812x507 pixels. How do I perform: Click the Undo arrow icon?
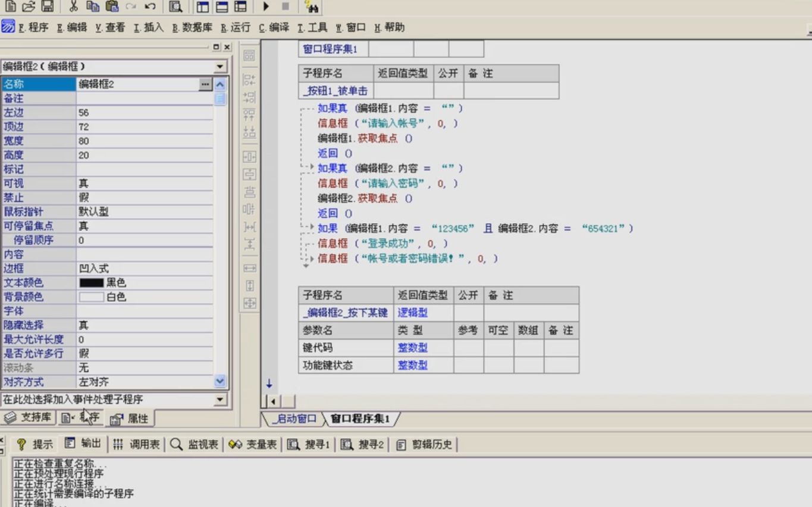pos(151,7)
